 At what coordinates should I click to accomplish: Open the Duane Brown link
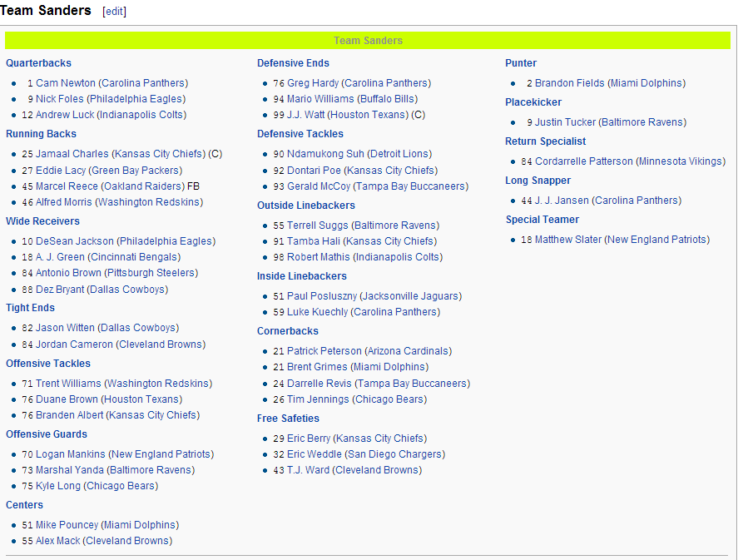pyautogui.click(x=67, y=399)
